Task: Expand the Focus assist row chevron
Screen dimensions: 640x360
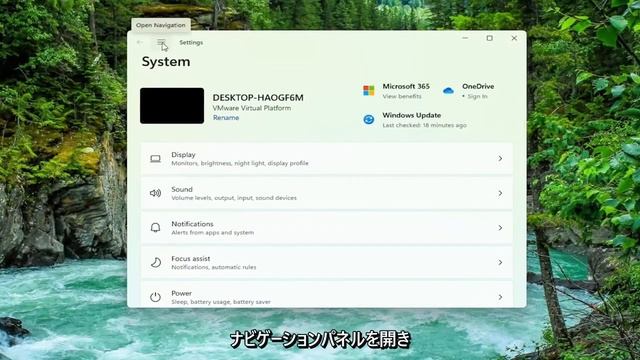Action: tap(500, 262)
